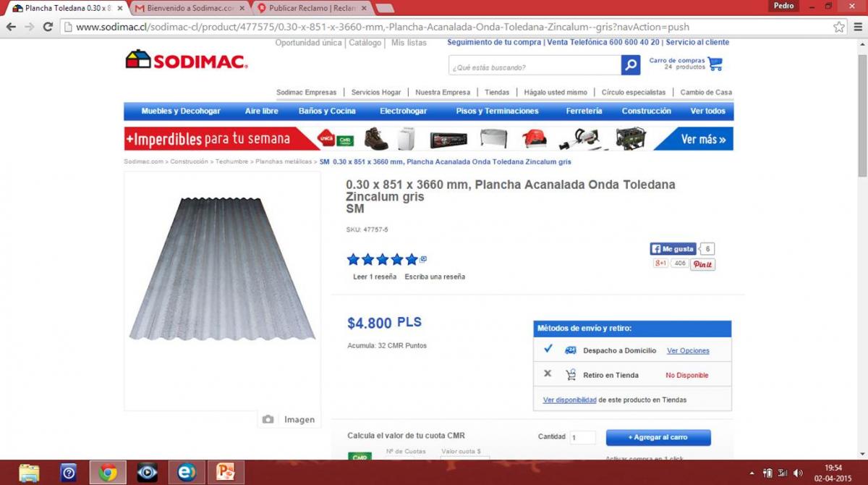Screen dimensions: 868x485
Task: Click volume icon in system tray
Action: pyautogui.click(x=798, y=473)
